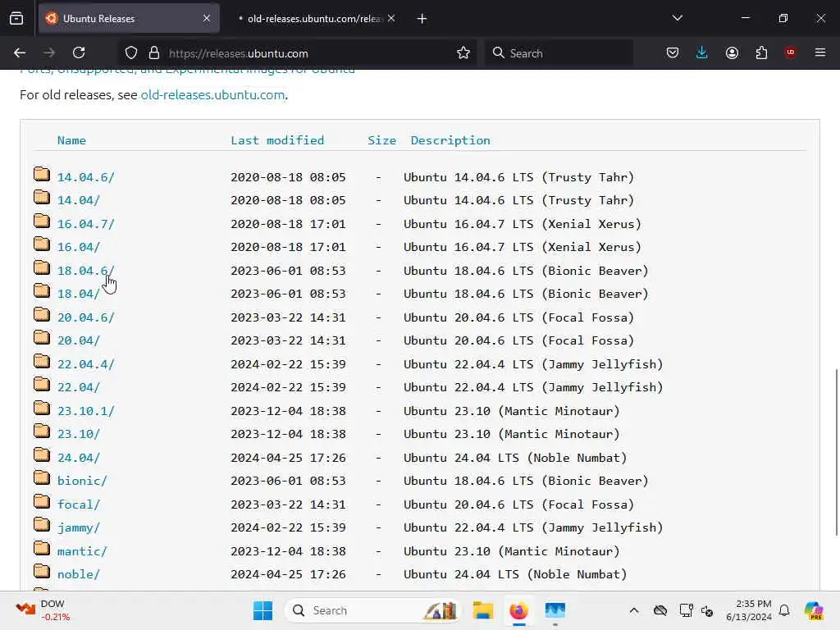840x630 pixels.
Task: Open the jammy/ directory
Action: pyautogui.click(x=79, y=527)
